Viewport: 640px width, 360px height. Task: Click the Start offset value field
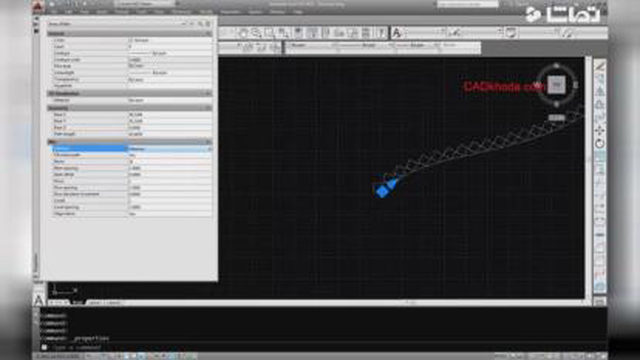[x=170, y=174]
